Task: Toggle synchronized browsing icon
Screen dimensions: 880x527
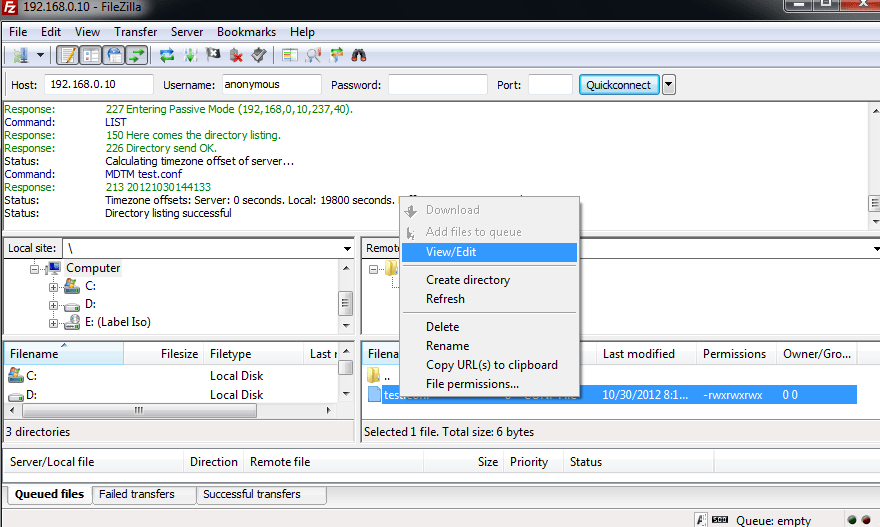Action: click(336, 55)
